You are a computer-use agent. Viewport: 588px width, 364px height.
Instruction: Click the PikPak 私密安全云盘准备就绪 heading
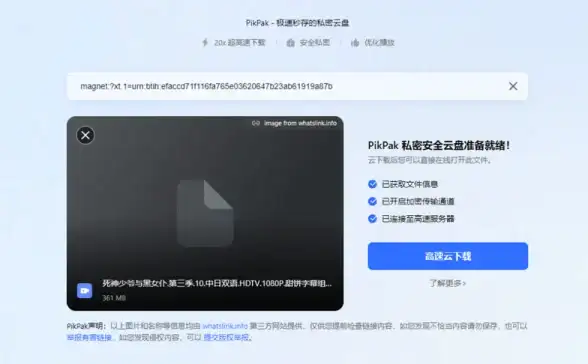pyautogui.click(x=439, y=145)
